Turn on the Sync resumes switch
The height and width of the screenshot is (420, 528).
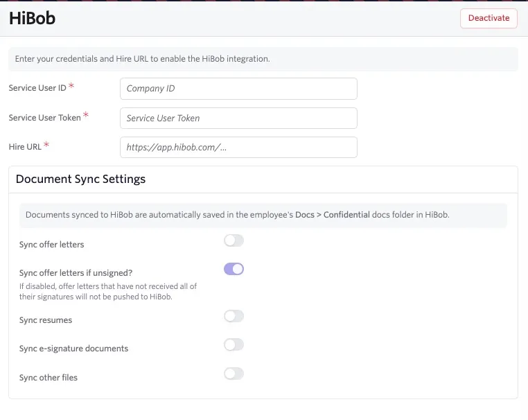click(234, 316)
